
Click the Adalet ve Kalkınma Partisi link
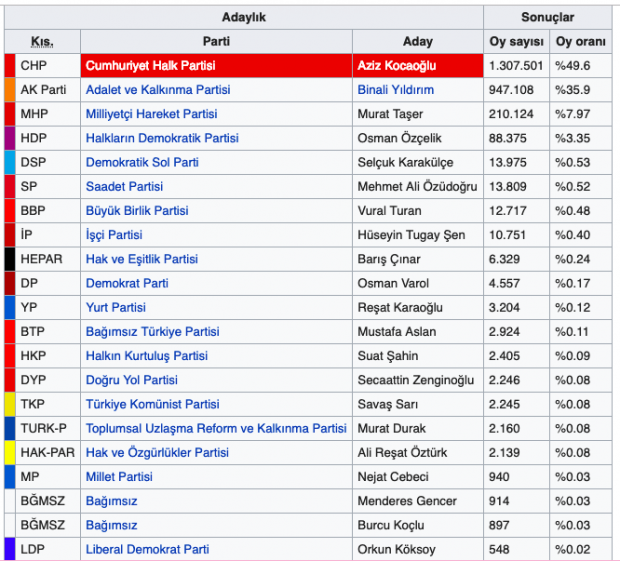click(158, 90)
